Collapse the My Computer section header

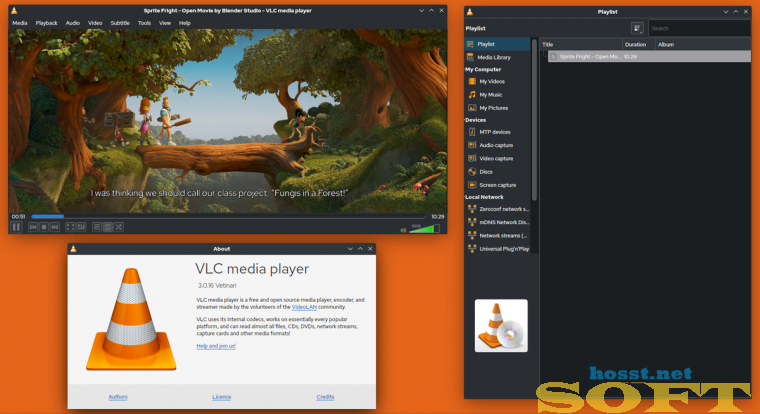(x=483, y=69)
